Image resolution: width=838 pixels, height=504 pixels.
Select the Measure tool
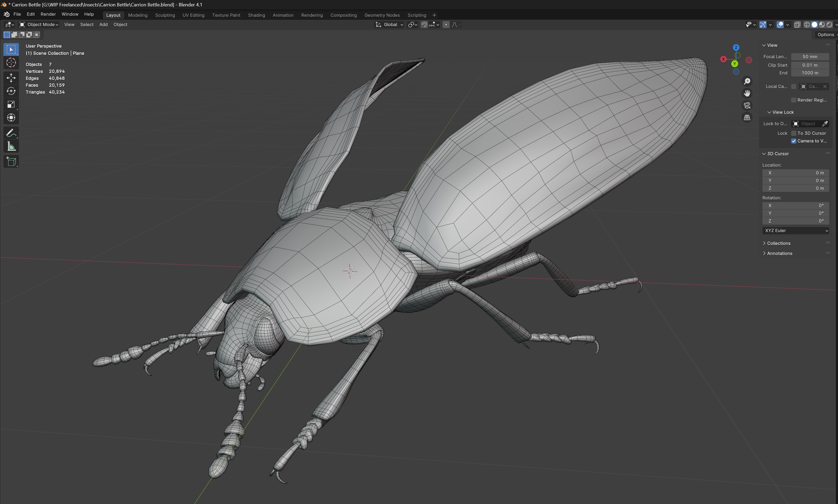[x=11, y=147]
